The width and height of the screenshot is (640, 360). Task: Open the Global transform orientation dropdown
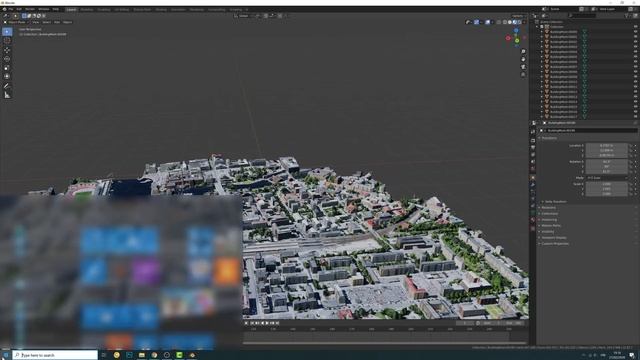point(243,16)
